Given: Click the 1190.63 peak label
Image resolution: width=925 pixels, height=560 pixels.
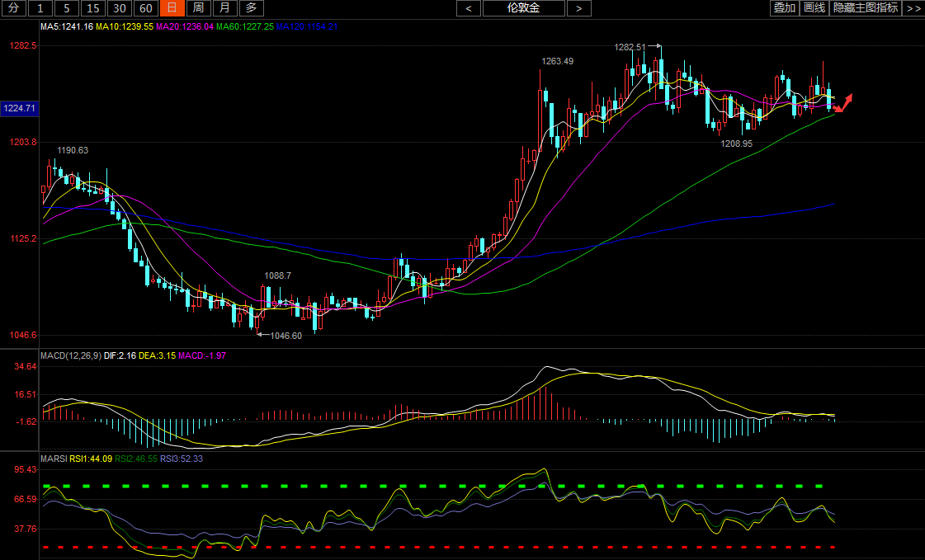Looking at the screenshot, I should pyautogui.click(x=73, y=150).
